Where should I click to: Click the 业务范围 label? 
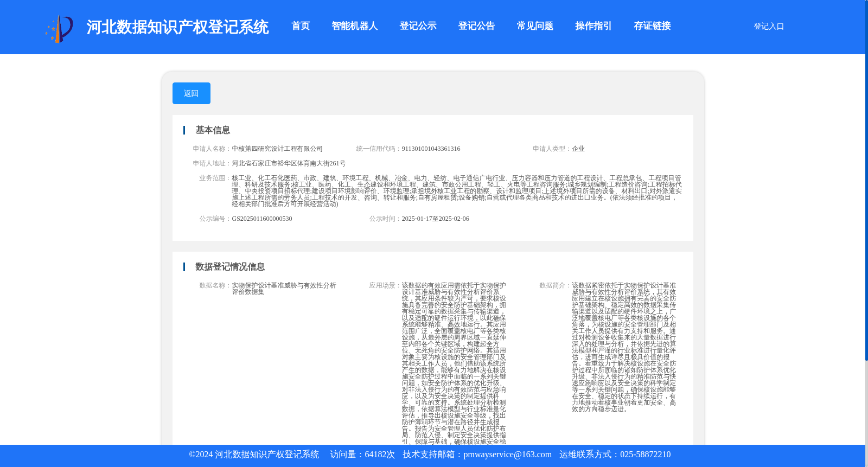point(215,178)
